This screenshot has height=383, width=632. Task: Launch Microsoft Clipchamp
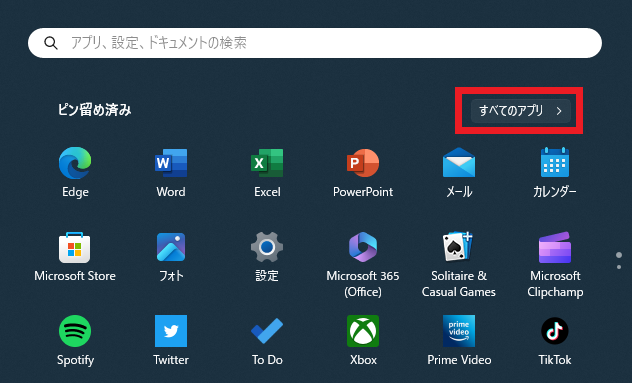click(x=555, y=247)
